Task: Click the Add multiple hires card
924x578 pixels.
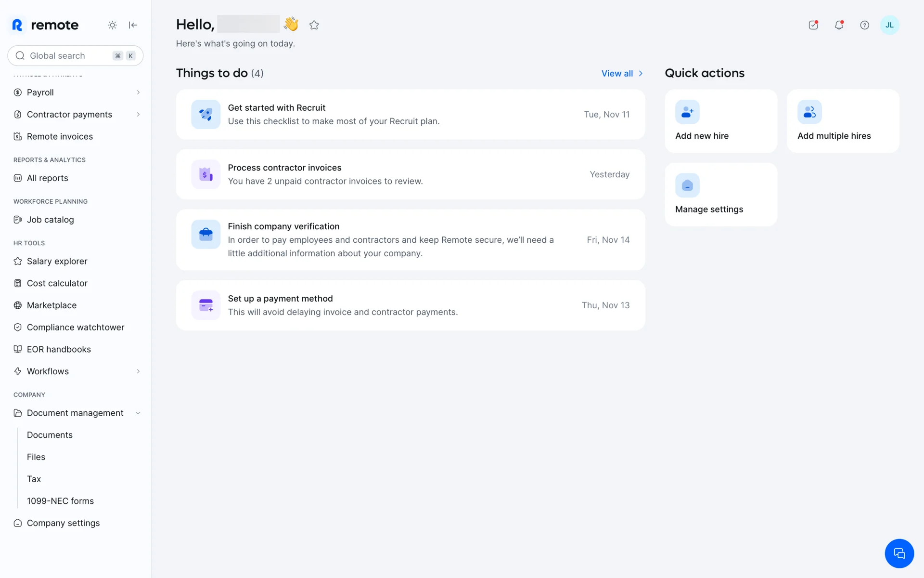Action: tap(843, 121)
